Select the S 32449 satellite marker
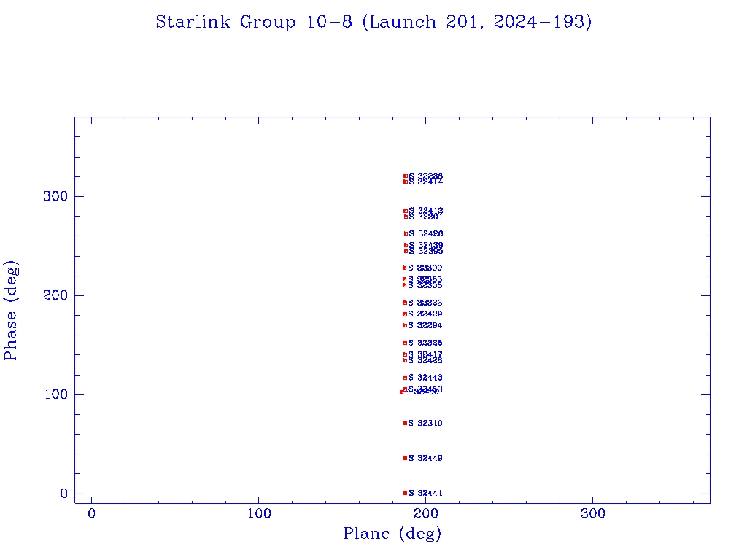Image resolution: width=747 pixels, height=560 pixels. coord(405,458)
